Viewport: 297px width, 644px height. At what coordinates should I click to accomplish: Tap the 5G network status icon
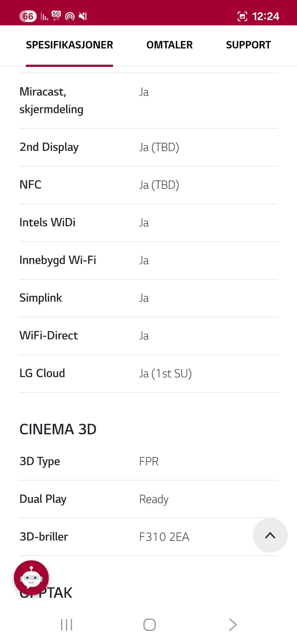[x=56, y=16]
